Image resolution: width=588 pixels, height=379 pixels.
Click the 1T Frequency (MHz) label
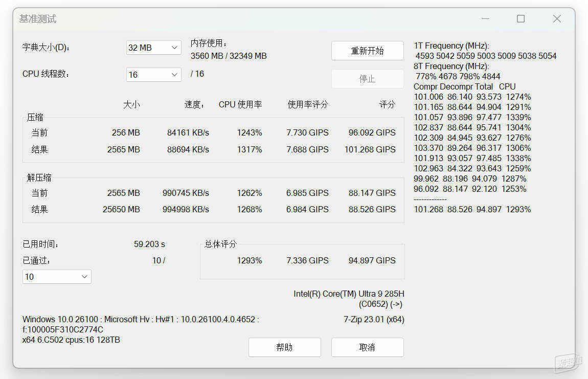click(451, 46)
